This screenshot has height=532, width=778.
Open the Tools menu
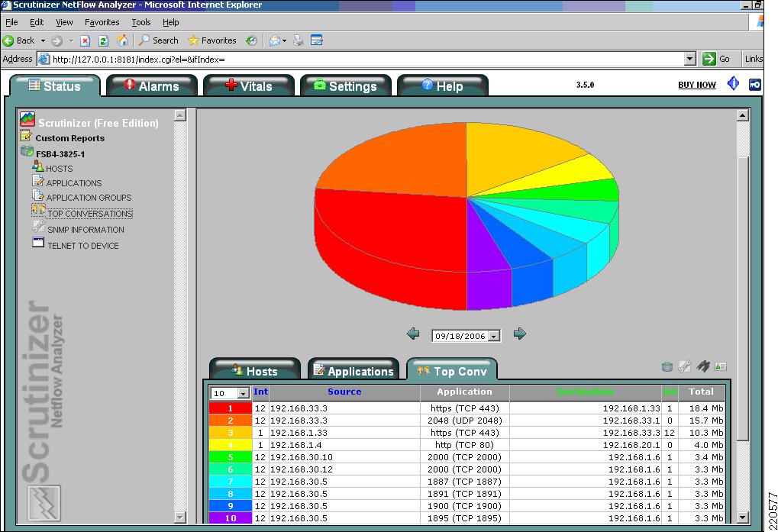coord(141,22)
